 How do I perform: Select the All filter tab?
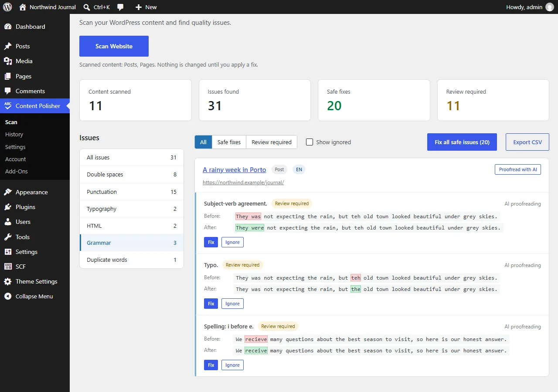203,142
